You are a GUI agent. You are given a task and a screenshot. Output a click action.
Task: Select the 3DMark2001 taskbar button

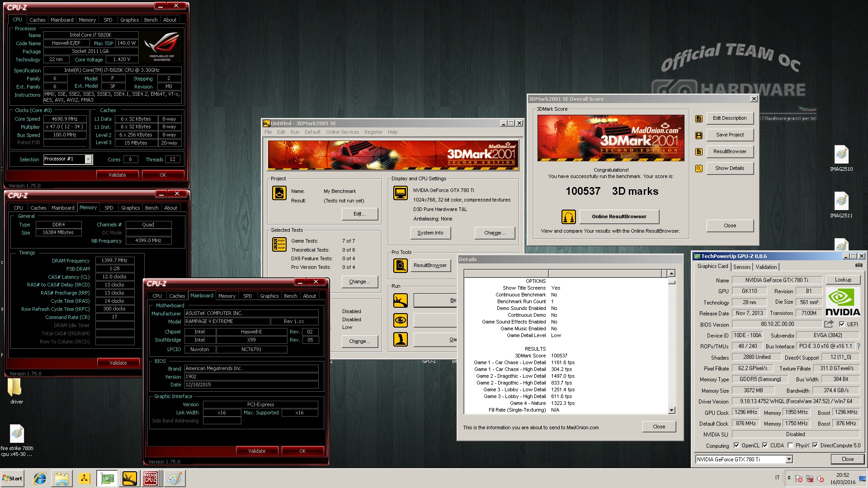point(129,479)
